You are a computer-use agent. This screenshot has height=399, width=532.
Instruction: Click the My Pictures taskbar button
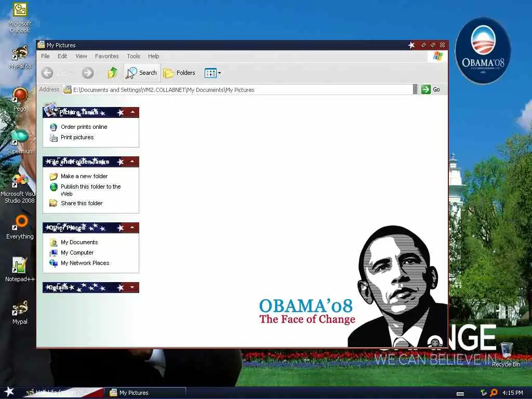(x=145, y=393)
